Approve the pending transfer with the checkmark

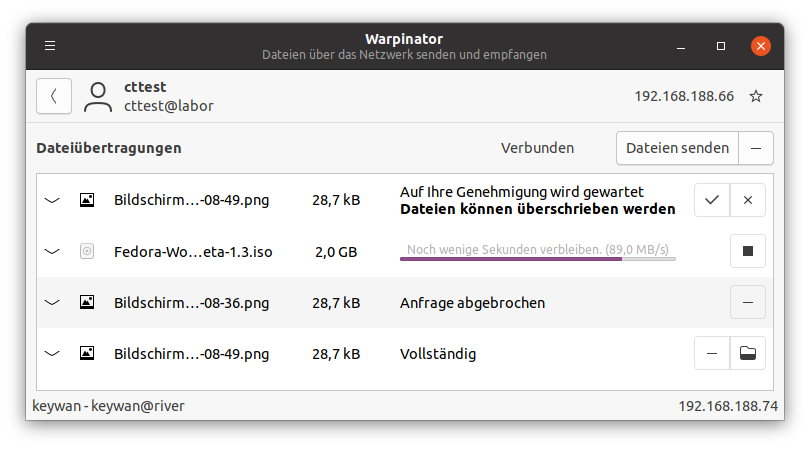pos(712,200)
